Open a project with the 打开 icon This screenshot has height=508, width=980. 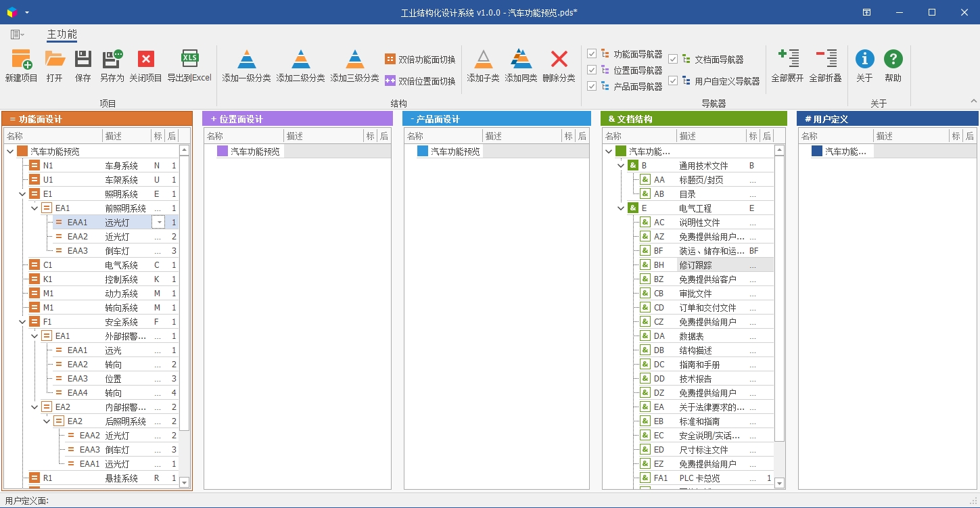(55, 60)
